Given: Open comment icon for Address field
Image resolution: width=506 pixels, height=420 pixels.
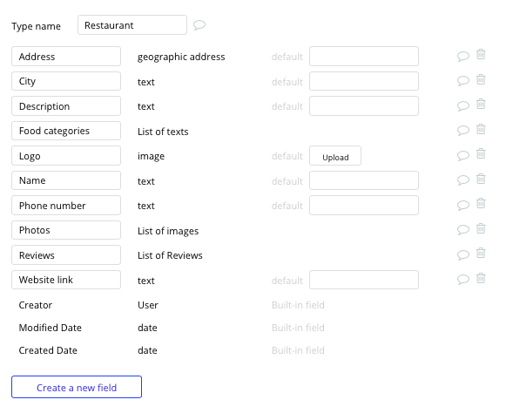Looking at the screenshot, I should coord(463,56).
